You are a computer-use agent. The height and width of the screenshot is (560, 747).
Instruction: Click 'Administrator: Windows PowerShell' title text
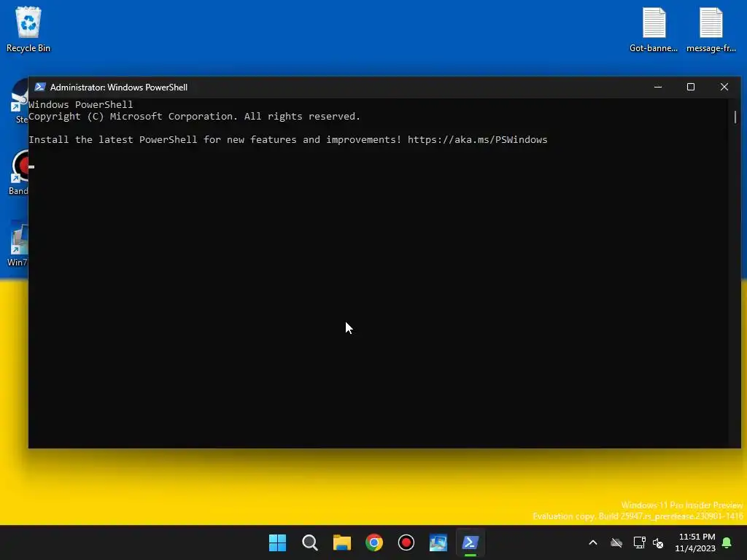[119, 87]
